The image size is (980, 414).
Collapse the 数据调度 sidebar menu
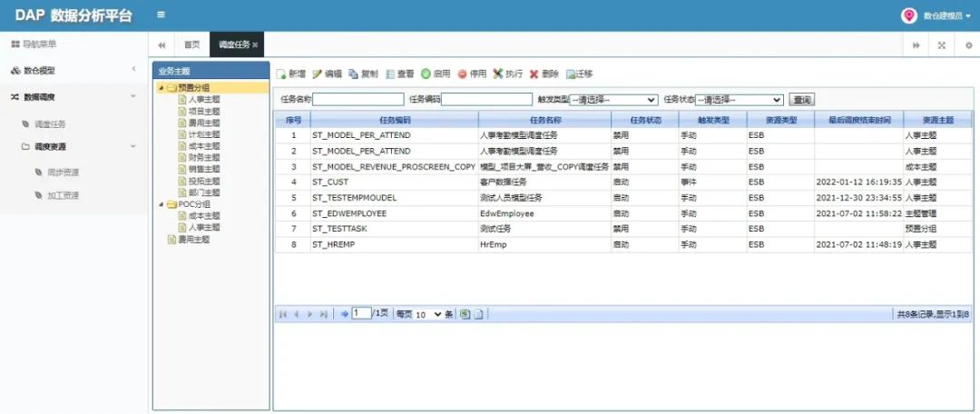pos(73,97)
